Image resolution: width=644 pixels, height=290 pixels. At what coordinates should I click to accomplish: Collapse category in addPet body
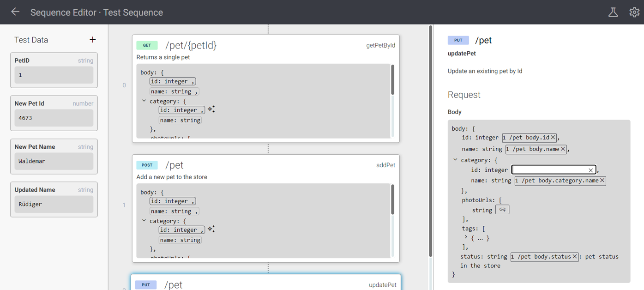click(x=144, y=221)
